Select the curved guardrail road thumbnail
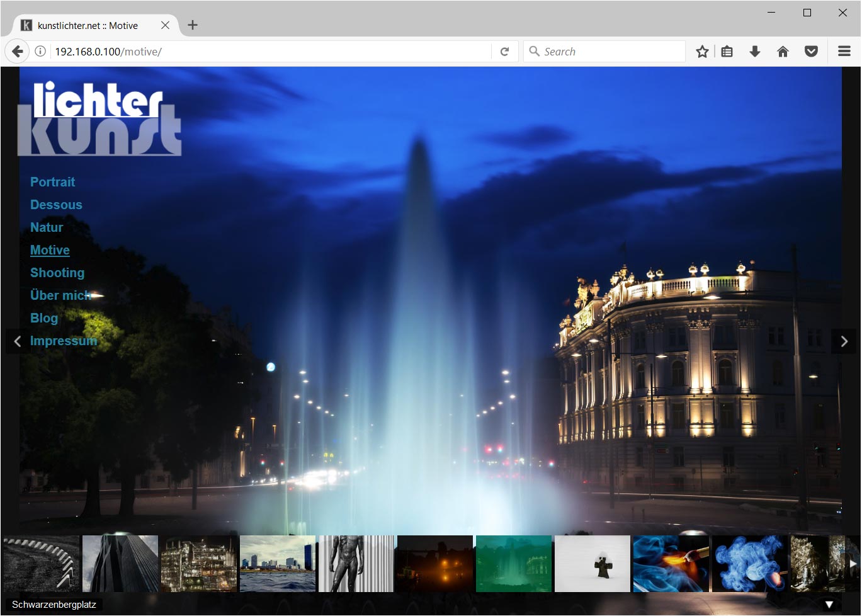This screenshot has height=616, width=862. tap(42, 564)
